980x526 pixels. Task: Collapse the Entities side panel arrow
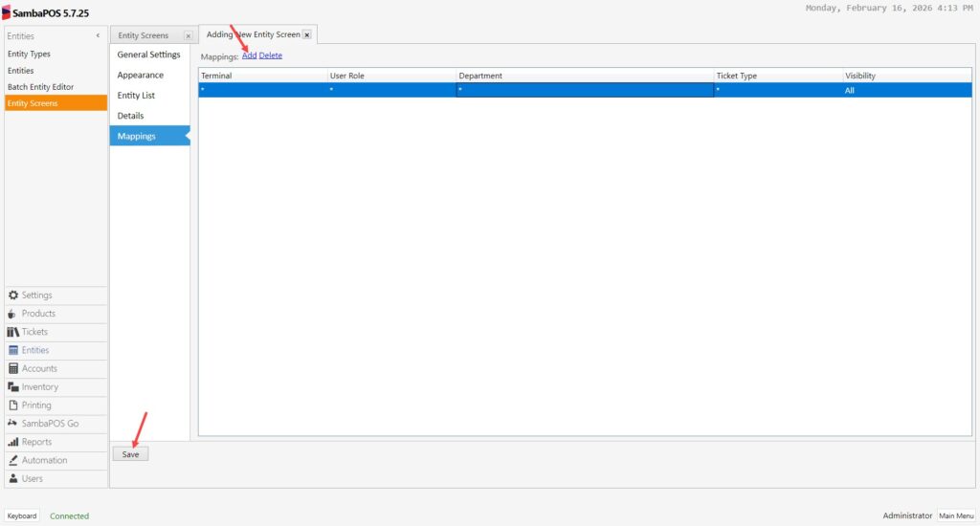pos(98,36)
